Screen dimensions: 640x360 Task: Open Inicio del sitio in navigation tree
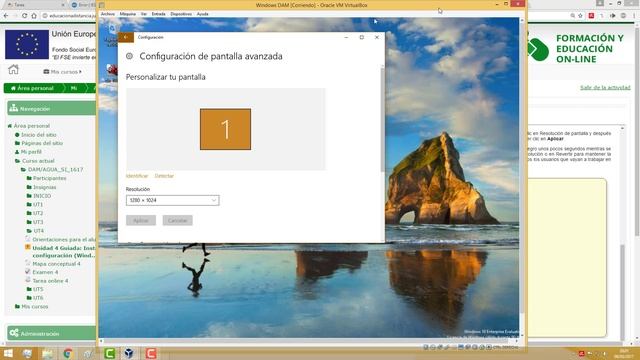point(38,135)
